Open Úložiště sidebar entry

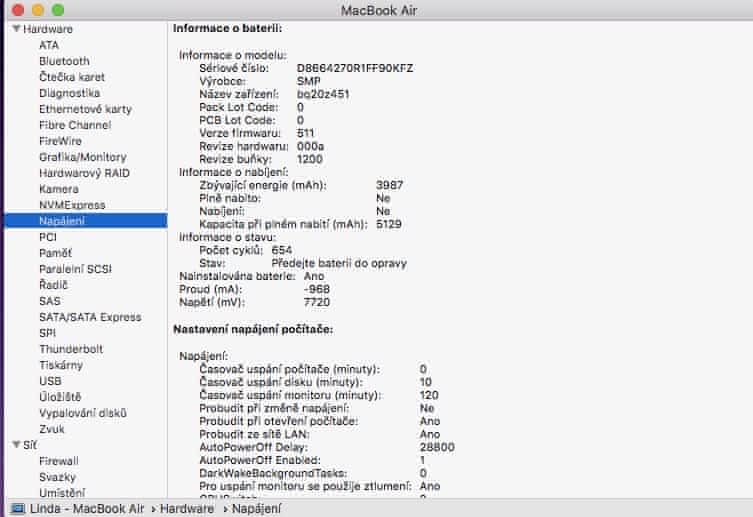point(61,397)
